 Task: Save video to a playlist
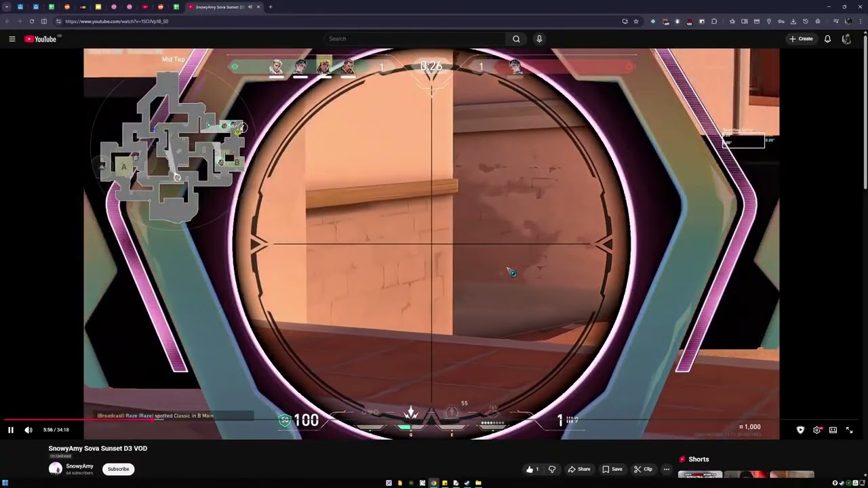[612, 469]
